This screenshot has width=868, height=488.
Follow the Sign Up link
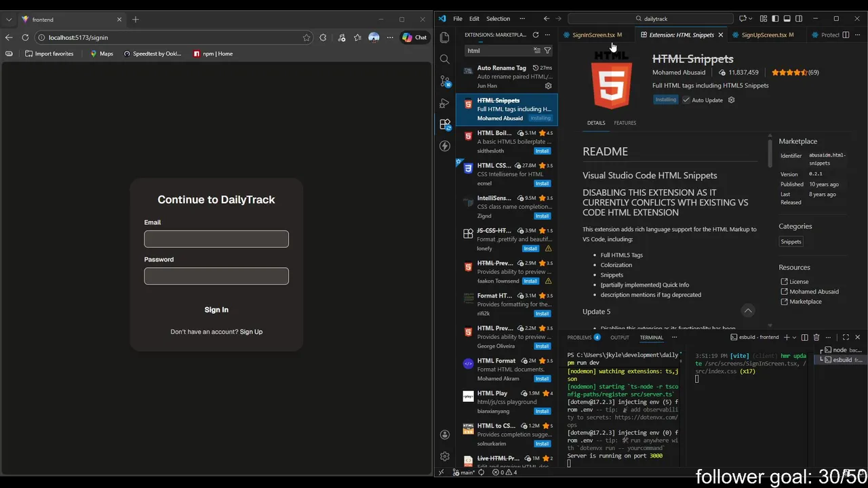click(x=251, y=331)
